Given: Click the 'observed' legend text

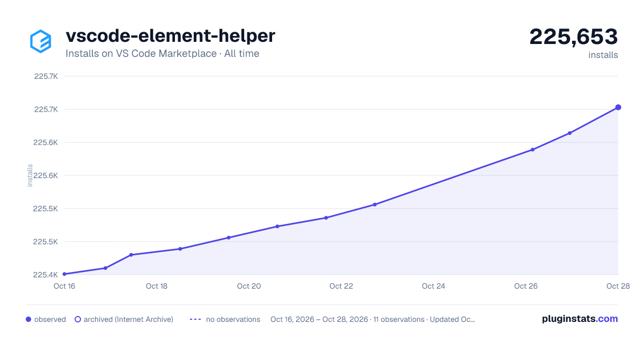Looking at the screenshot, I should coord(50,319).
